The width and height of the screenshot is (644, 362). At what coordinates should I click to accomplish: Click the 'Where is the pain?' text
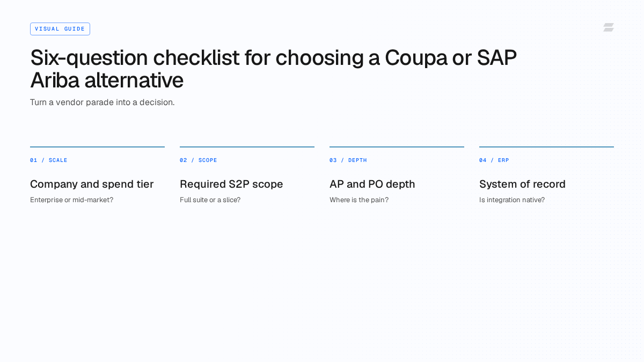[x=359, y=200]
